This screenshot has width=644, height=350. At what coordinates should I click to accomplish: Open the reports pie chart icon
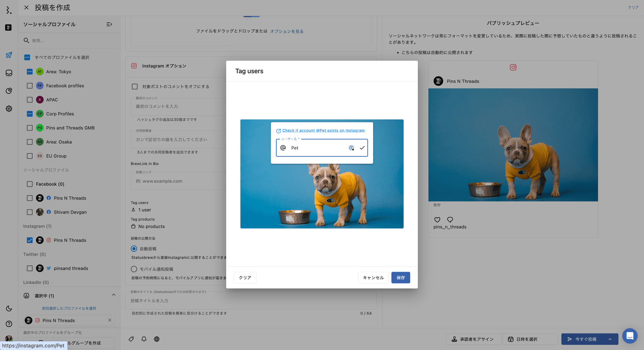click(x=9, y=91)
